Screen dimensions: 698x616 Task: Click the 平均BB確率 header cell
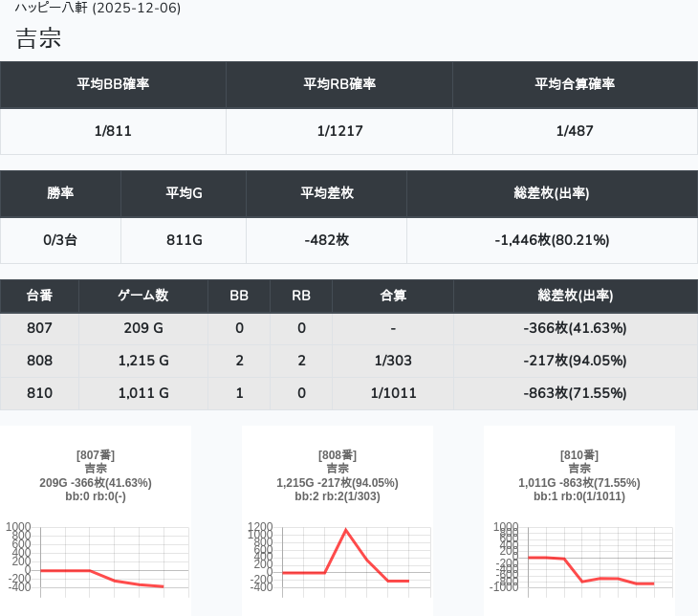(x=113, y=84)
